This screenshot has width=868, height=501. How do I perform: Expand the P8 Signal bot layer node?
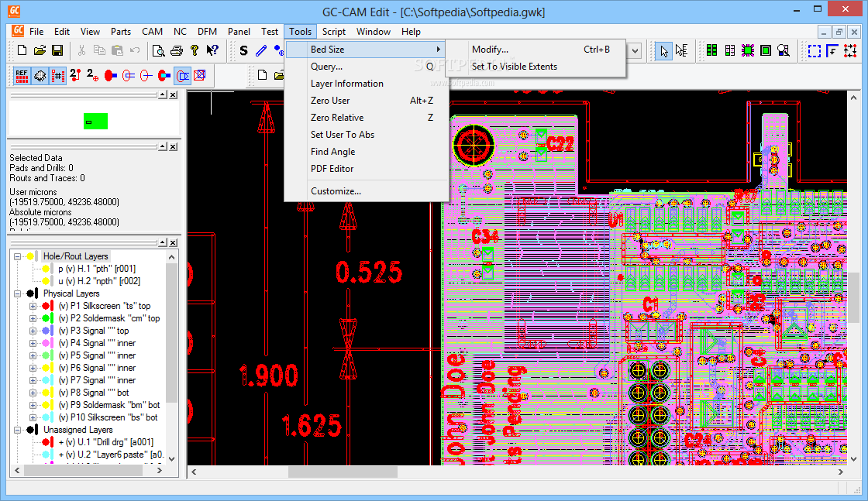click(x=33, y=393)
